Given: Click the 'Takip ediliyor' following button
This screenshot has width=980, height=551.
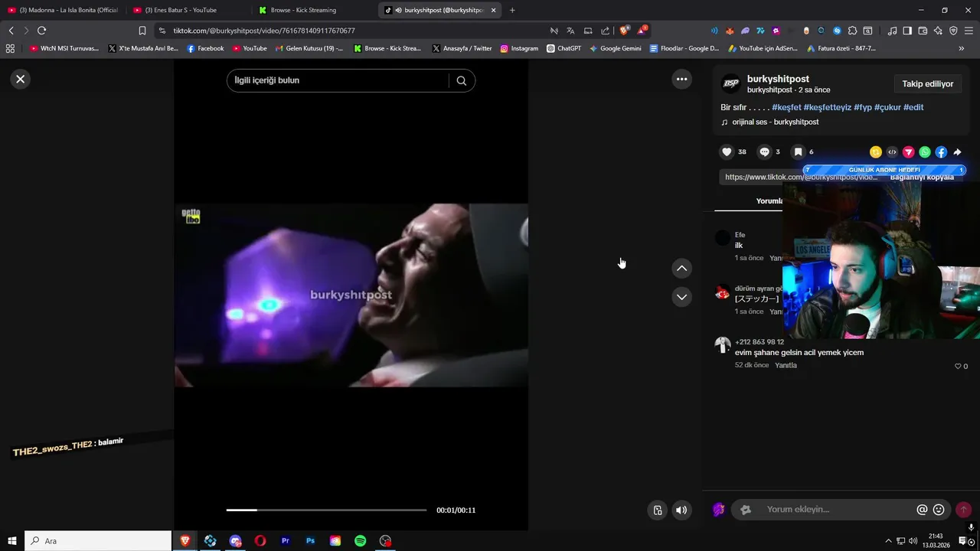Looking at the screenshot, I should coord(927,84).
